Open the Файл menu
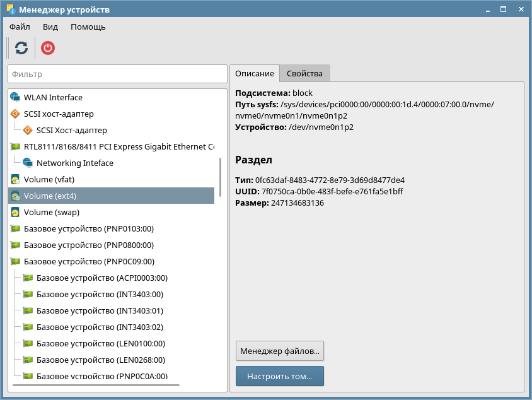Viewport: 532px width, 400px height. [x=20, y=27]
